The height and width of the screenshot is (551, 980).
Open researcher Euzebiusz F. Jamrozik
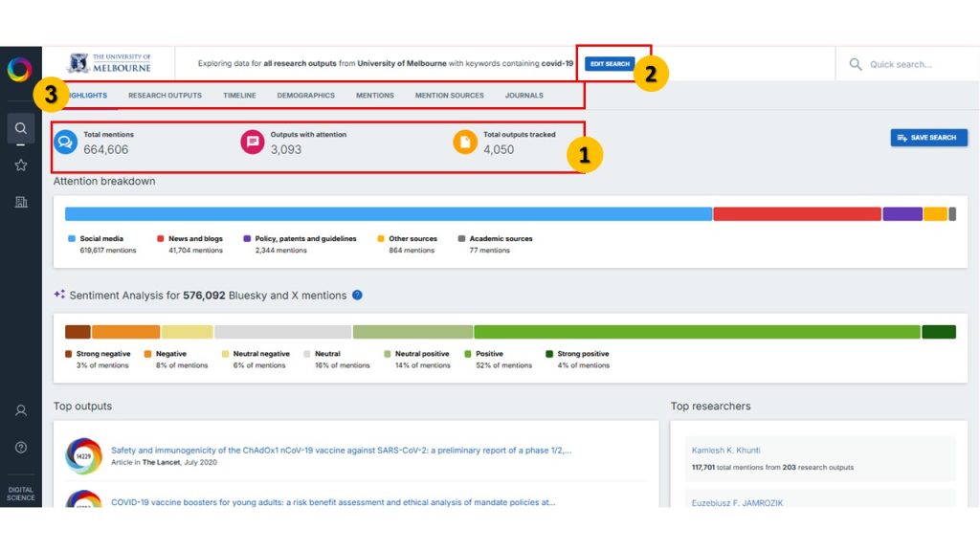[x=737, y=502]
